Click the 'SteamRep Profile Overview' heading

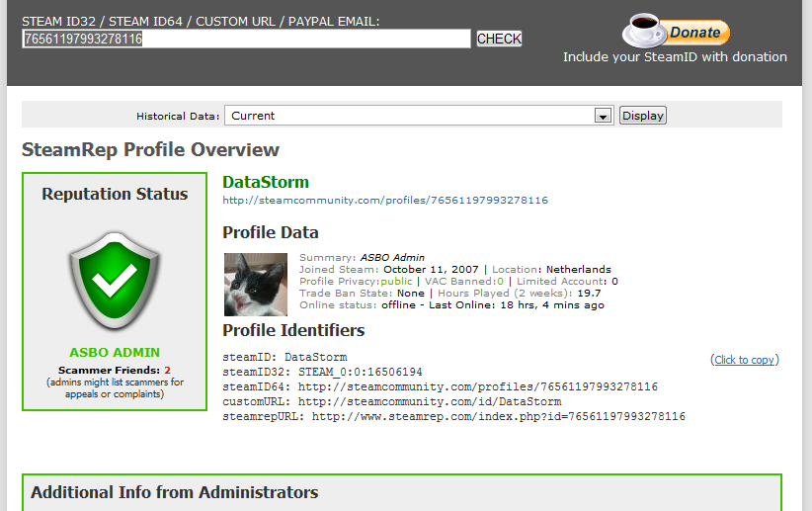150,150
